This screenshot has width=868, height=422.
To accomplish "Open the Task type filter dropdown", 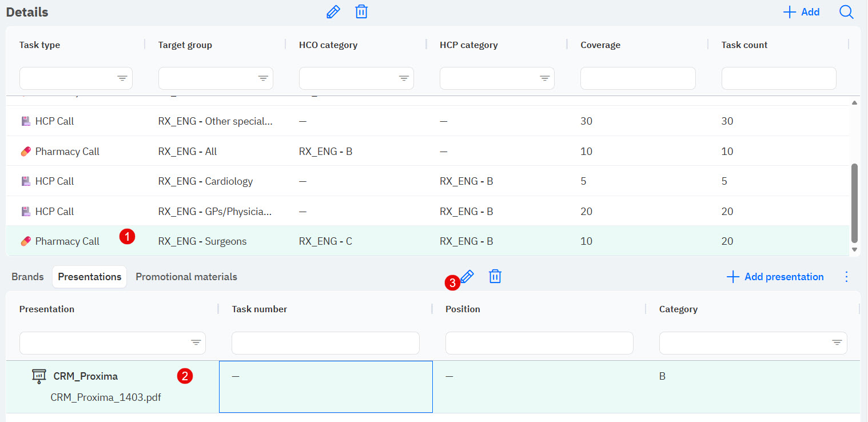I will pyautogui.click(x=122, y=78).
